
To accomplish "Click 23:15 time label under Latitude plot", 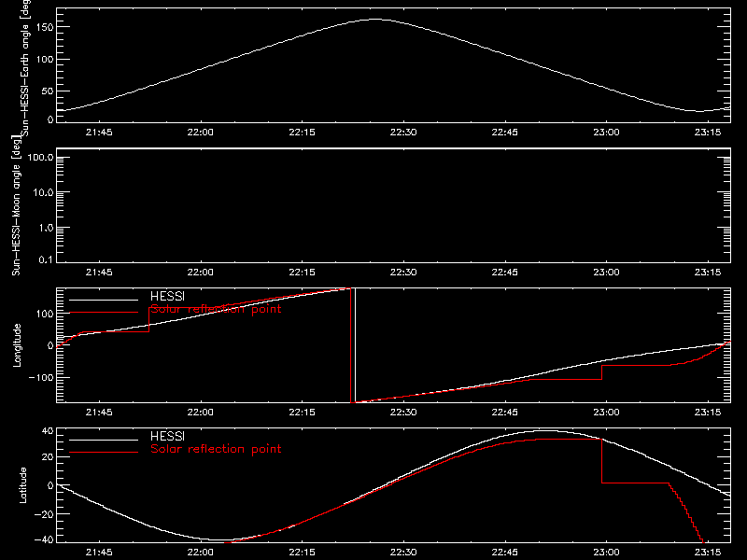I will pos(708,553).
